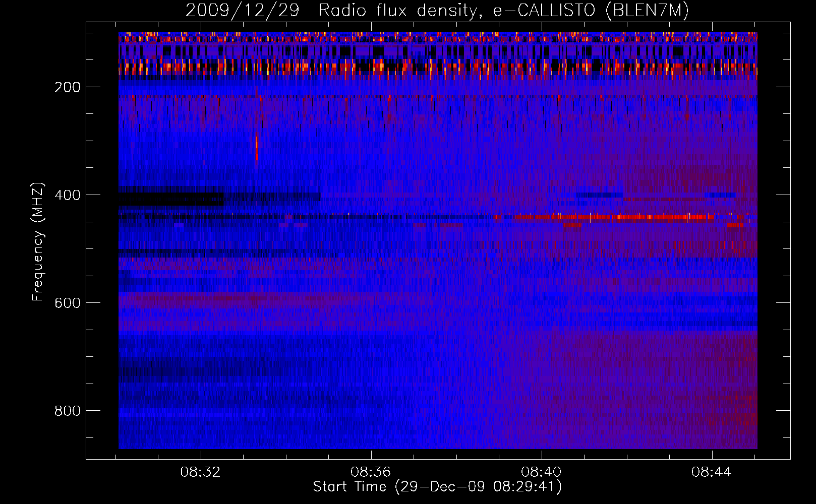Click the 600 frequency tick label
816x504 pixels.
pyautogui.click(x=68, y=303)
